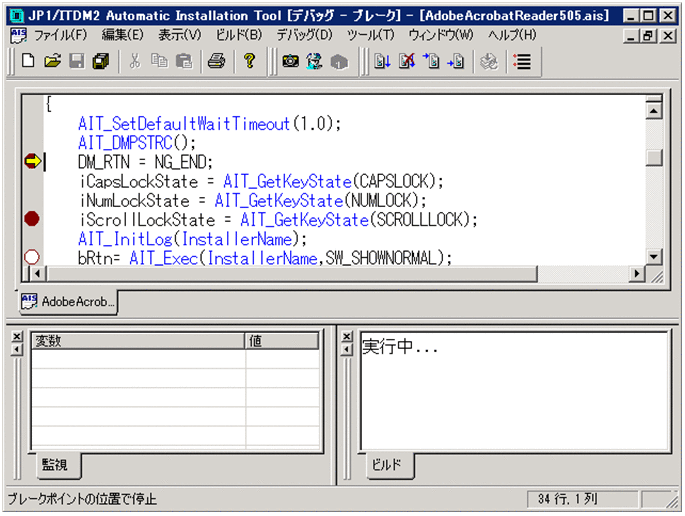
Task: Open the 編集(E) menu
Action: pyautogui.click(x=122, y=35)
